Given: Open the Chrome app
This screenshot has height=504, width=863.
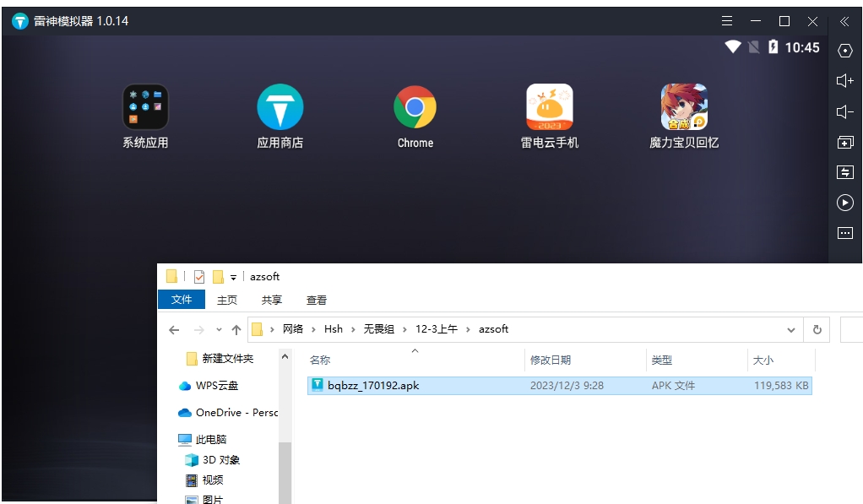Looking at the screenshot, I should (415, 106).
